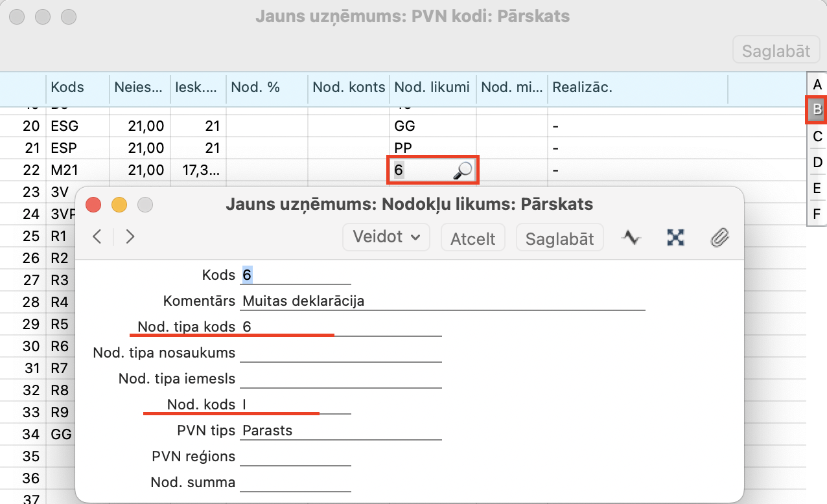The width and height of the screenshot is (827, 504).
Task: Open the attachments paperclip icon
Action: click(719, 238)
